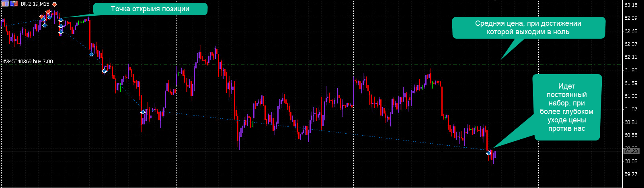This screenshot has height=188, width=644.
Task: Click the 63.15 price scale label
Action: pos(631,5)
